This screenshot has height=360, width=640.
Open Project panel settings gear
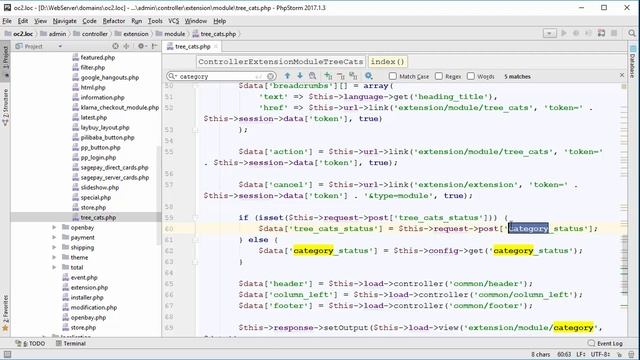(141, 46)
